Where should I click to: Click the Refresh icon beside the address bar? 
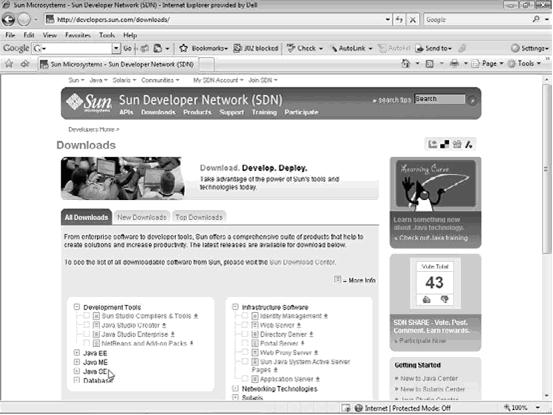pos(399,20)
